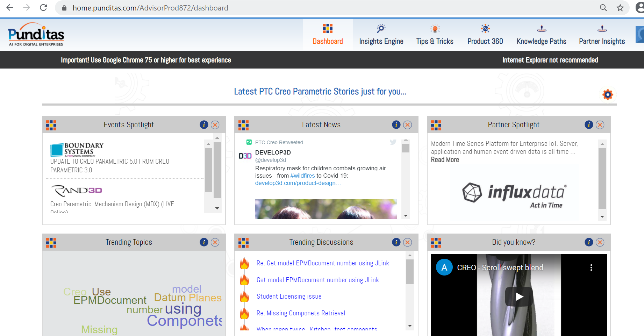Open Get model EPMDocument number using JLink
The height and width of the screenshot is (336, 644).
coord(317,280)
